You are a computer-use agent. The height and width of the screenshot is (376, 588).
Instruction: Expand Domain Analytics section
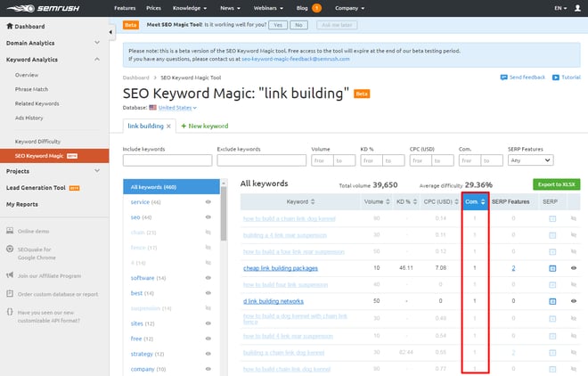pos(97,43)
